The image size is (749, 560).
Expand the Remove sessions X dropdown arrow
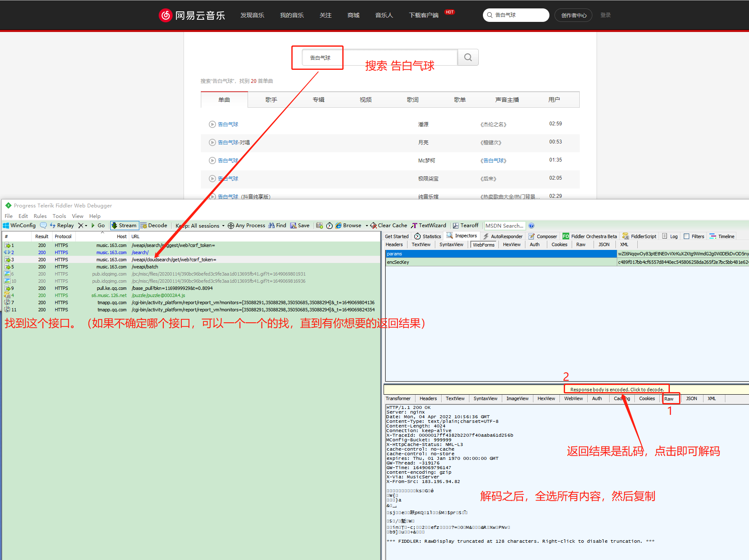86,226
